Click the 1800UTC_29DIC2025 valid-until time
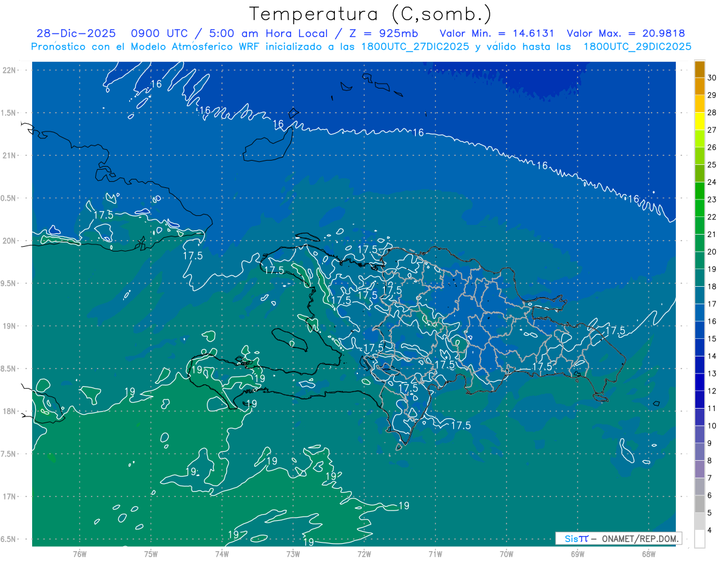Image resolution: width=728 pixels, height=562 pixels. tap(637, 47)
